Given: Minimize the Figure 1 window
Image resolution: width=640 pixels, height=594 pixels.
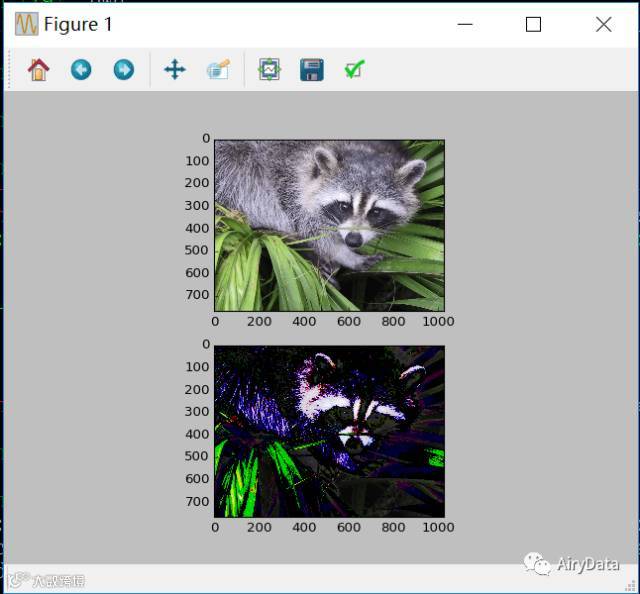Looking at the screenshot, I should point(465,24).
